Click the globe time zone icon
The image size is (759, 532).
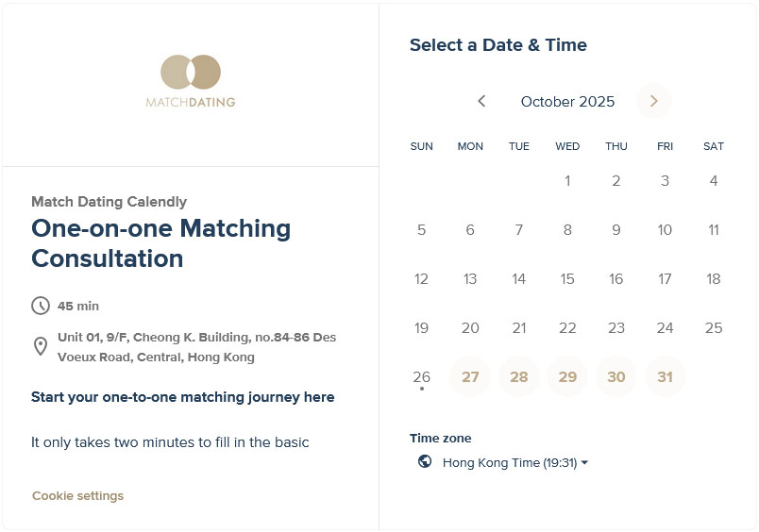tap(425, 462)
